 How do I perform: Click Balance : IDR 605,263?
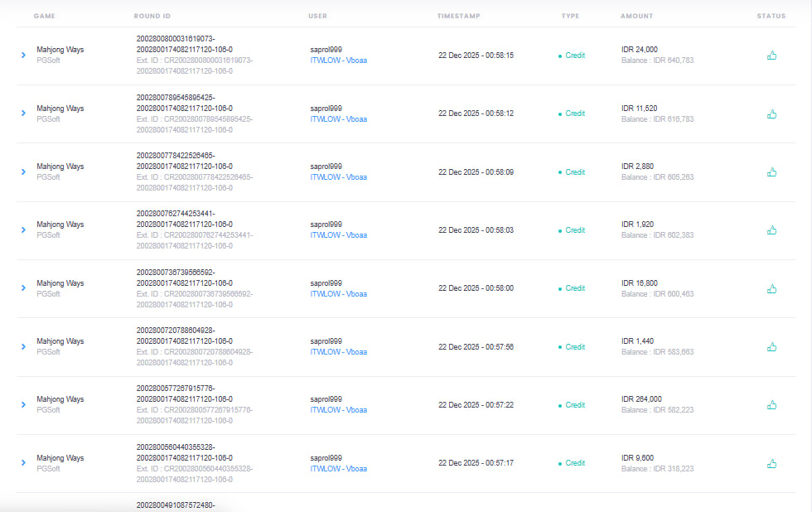pos(658,177)
